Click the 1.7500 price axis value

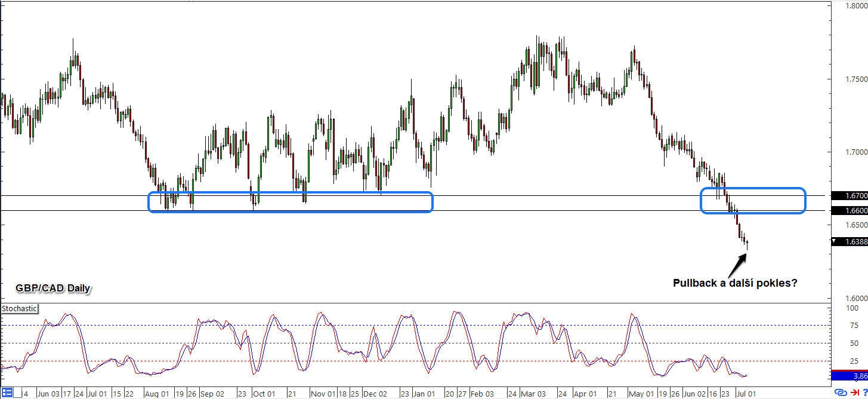pos(857,79)
